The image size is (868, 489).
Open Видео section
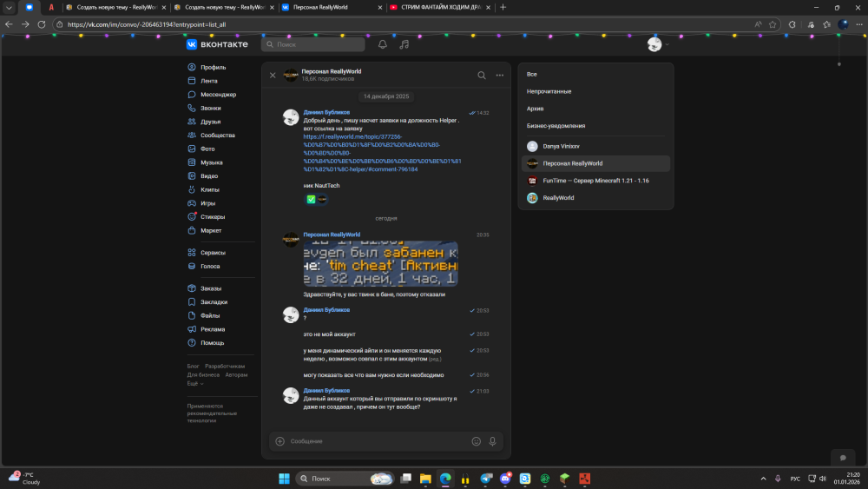coord(209,176)
